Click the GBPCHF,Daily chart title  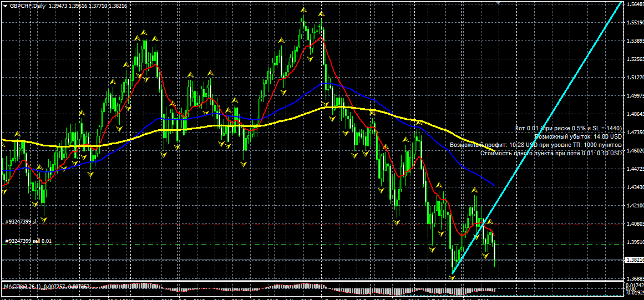[x=28, y=7]
